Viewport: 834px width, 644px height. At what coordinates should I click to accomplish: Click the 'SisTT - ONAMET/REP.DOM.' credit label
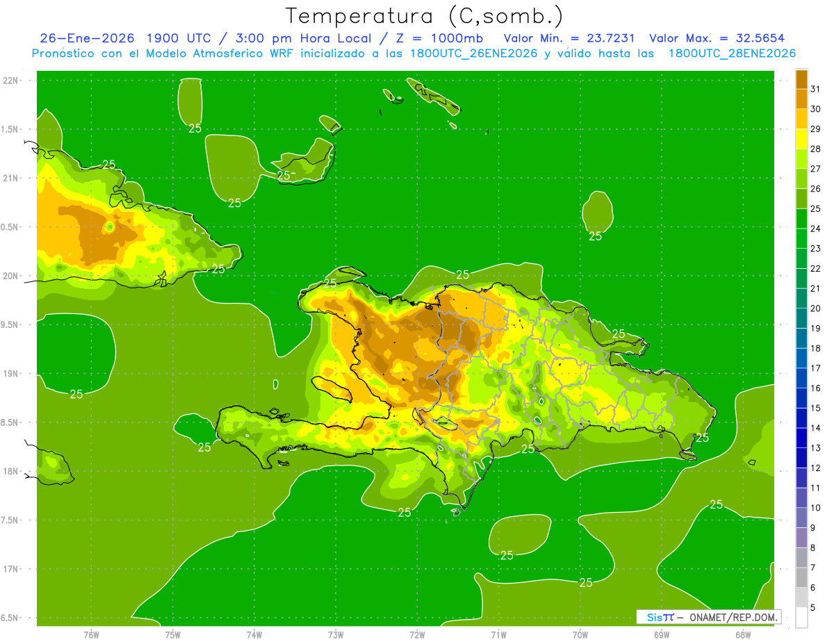(x=708, y=617)
